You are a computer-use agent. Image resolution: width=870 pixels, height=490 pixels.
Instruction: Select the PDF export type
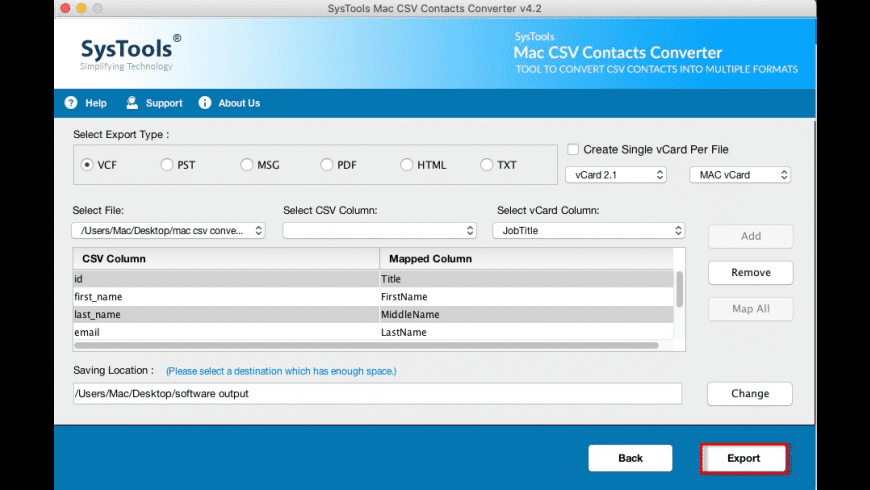pos(327,165)
